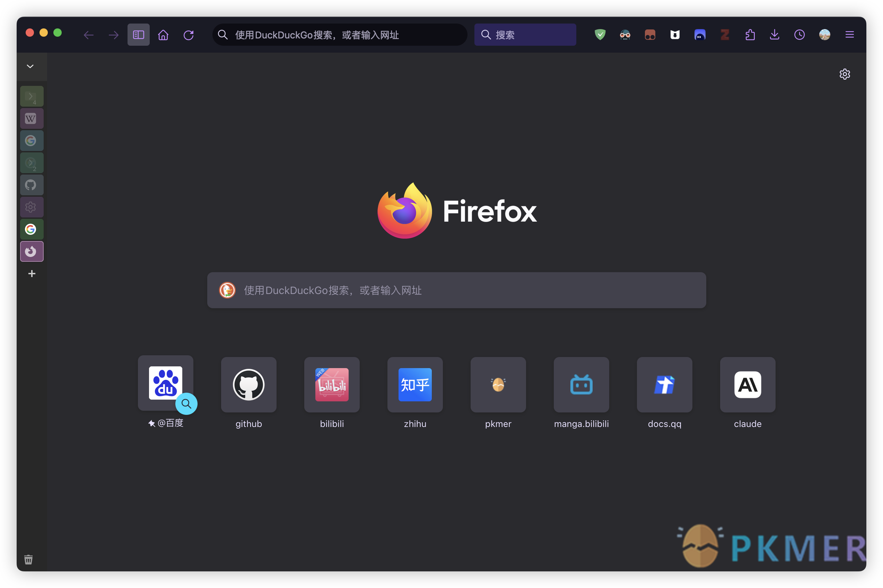Open the home page via house icon
Image resolution: width=883 pixels, height=588 pixels.
click(x=163, y=35)
